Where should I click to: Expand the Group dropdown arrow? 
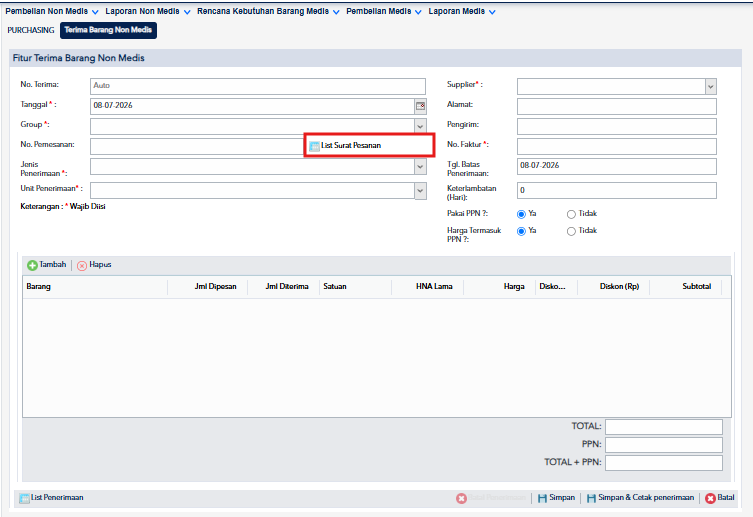pos(420,126)
